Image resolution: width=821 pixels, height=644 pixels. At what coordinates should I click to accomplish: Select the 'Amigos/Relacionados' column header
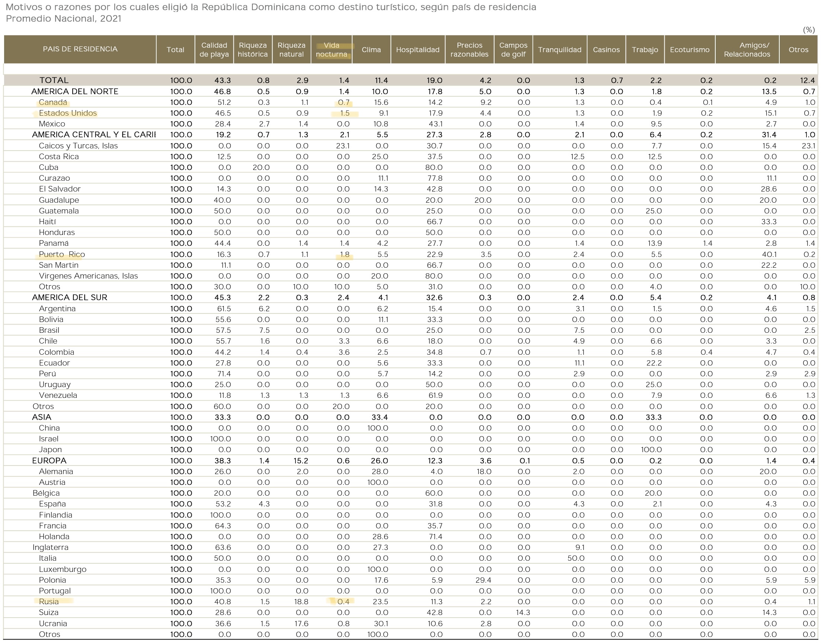click(747, 49)
